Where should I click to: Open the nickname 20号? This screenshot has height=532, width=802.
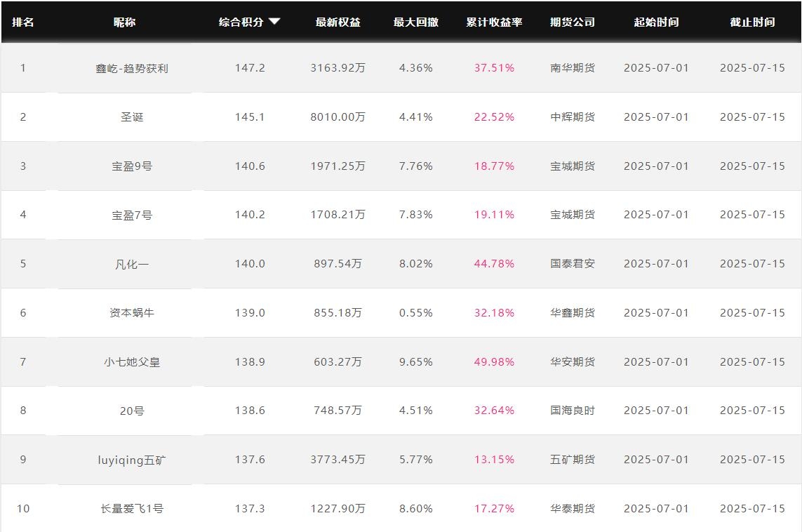tap(132, 411)
